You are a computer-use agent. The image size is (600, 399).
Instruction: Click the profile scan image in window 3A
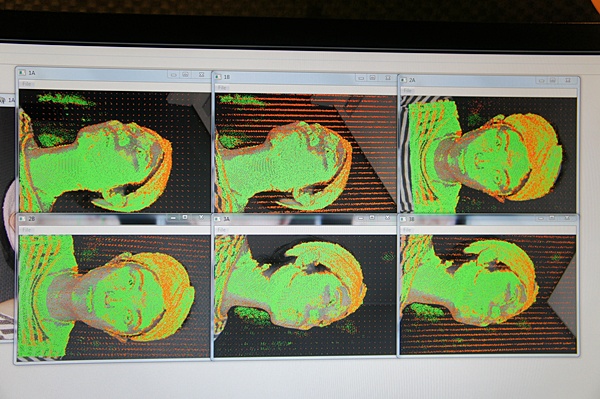pos(305,296)
